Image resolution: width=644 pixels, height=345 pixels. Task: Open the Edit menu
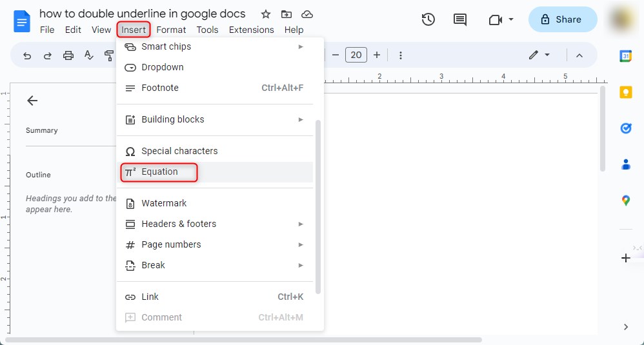tap(73, 30)
